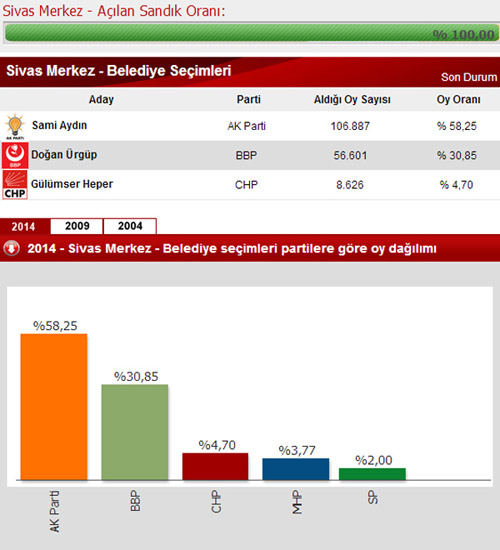Click the red down-arrow icon beside 2014 heading
The image size is (500, 550).
point(12,248)
